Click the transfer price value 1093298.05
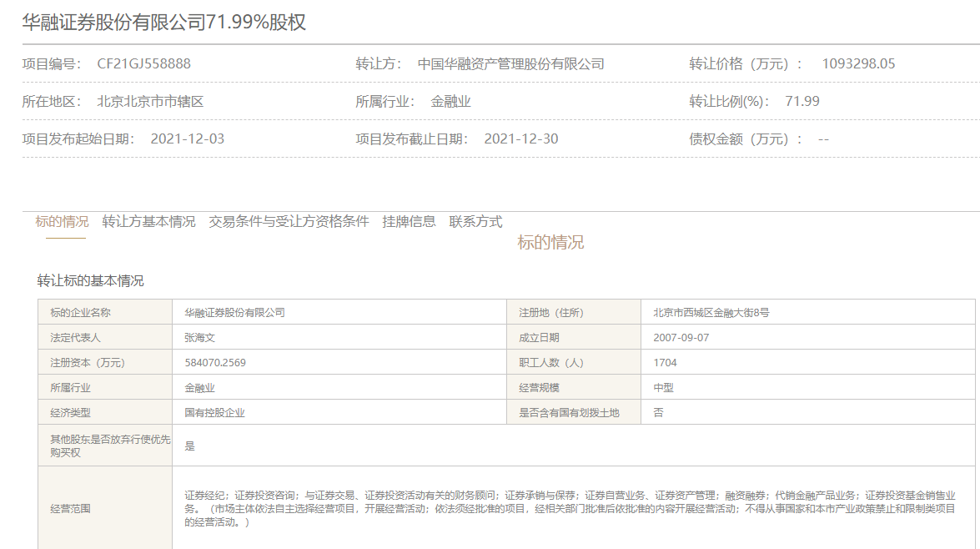This screenshot has width=980, height=549. (x=858, y=64)
